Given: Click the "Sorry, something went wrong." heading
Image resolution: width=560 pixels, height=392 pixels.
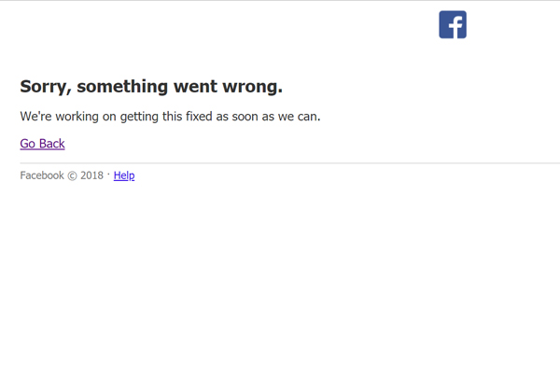Looking at the screenshot, I should 151,87.
